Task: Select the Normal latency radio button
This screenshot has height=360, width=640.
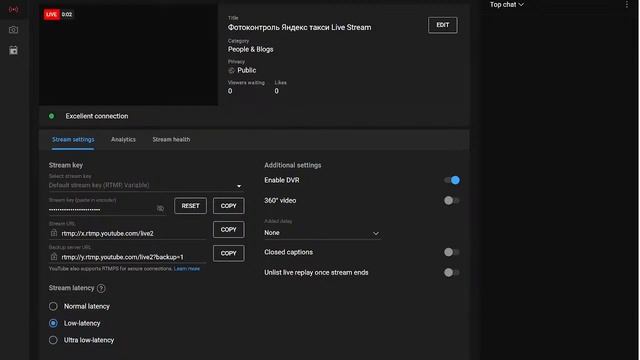Action: 53,306
